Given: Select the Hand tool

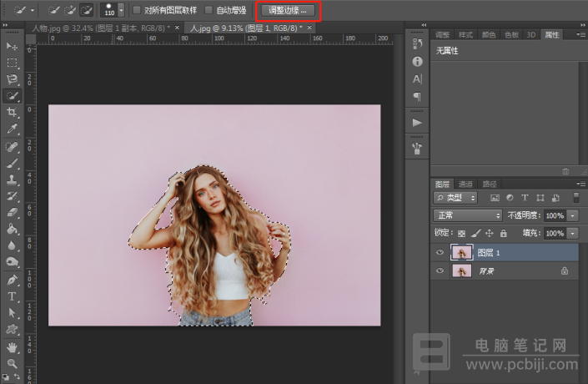Looking at the screenshot, I should [x=12, y=347].
